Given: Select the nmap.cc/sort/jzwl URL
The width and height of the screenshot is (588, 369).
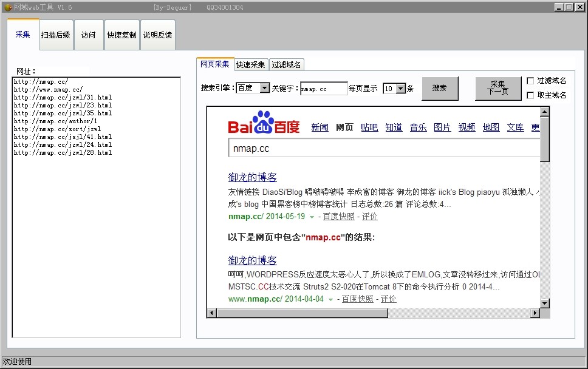Looking at the screenshot, I should pyautogui.click(x=57, y=129).
